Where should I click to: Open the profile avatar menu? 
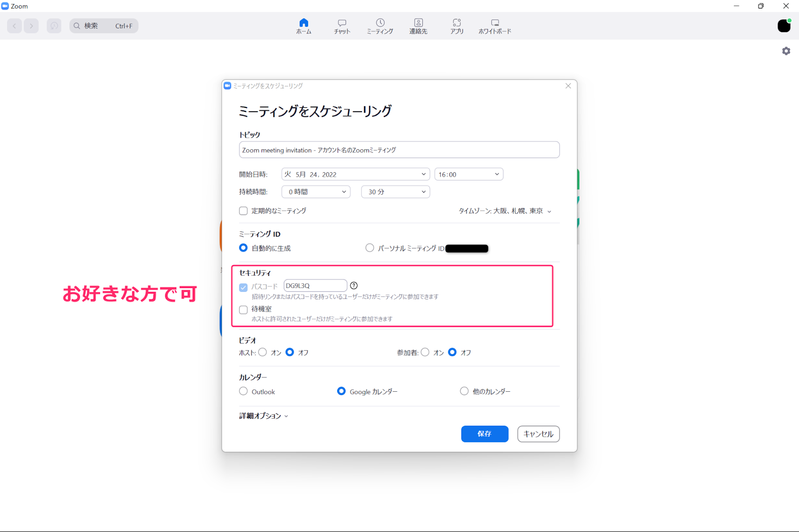(x=784, y=26)
